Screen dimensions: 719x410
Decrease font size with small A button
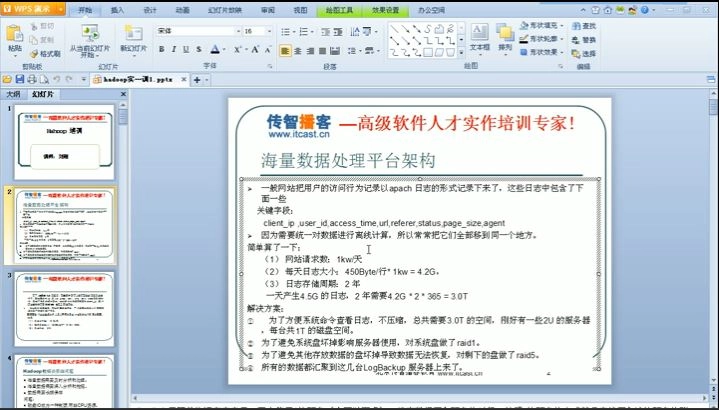(x=268, y=50)
